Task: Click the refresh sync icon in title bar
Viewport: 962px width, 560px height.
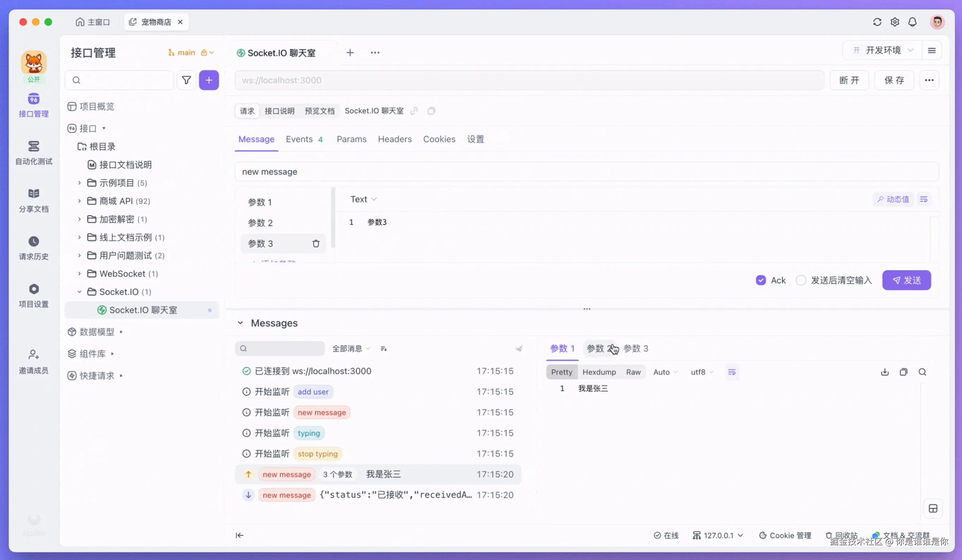Action: click(877, 22)
